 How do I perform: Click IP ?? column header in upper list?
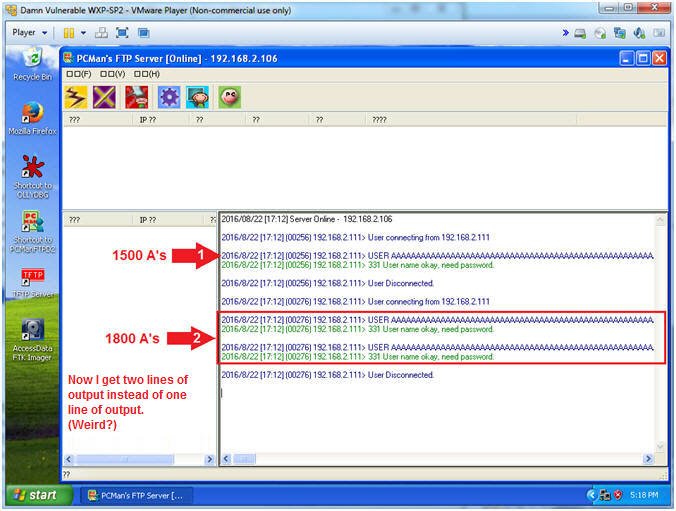point(161,119)
